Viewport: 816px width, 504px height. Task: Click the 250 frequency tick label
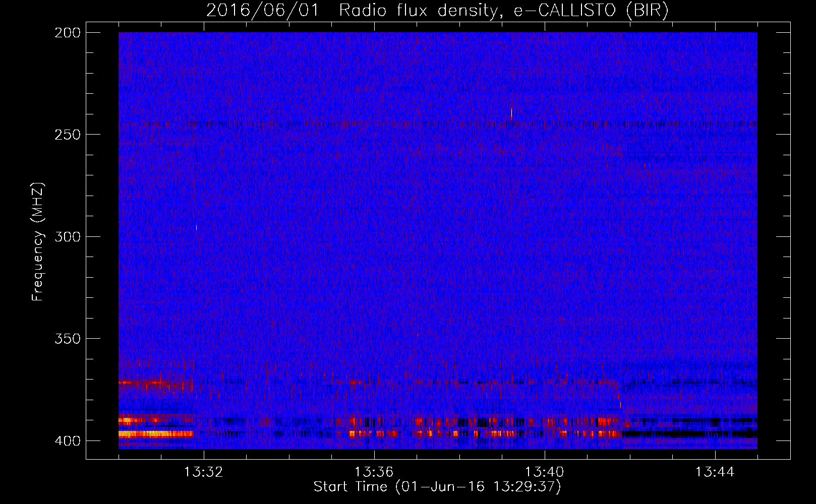[68, 135]
